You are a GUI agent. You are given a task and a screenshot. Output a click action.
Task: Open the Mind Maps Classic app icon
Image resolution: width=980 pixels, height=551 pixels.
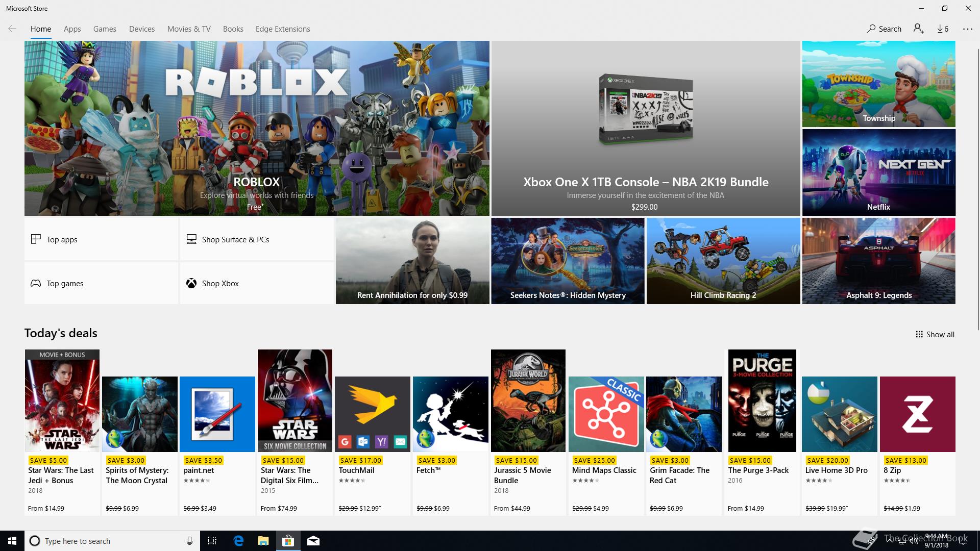click(606, 414)
